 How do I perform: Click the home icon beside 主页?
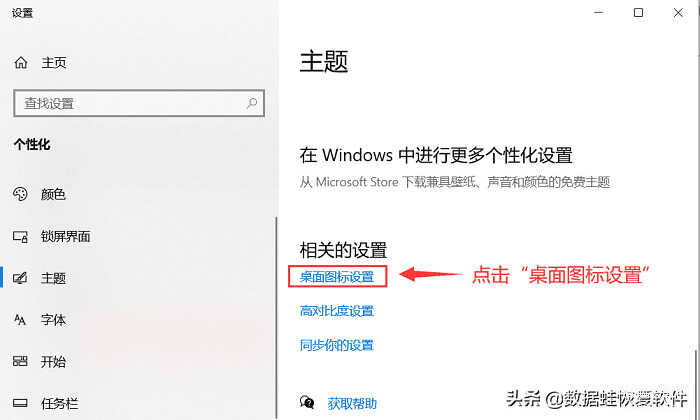click(x=21, y=62)
